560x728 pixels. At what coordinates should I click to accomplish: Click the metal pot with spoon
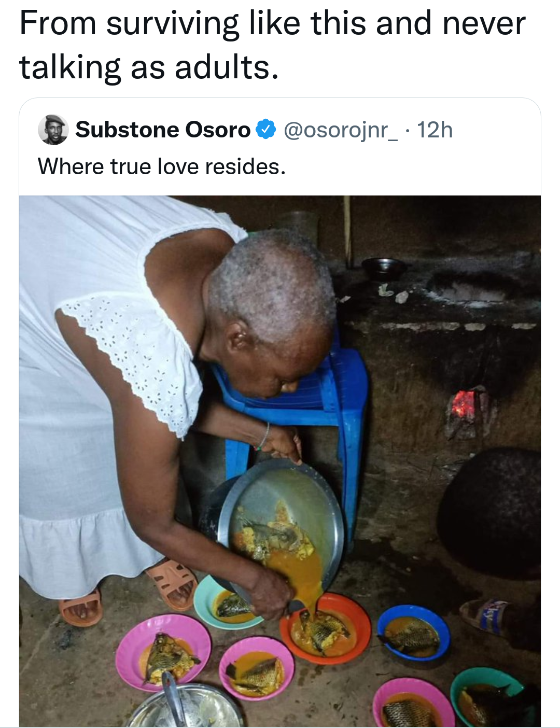(184, 708)
